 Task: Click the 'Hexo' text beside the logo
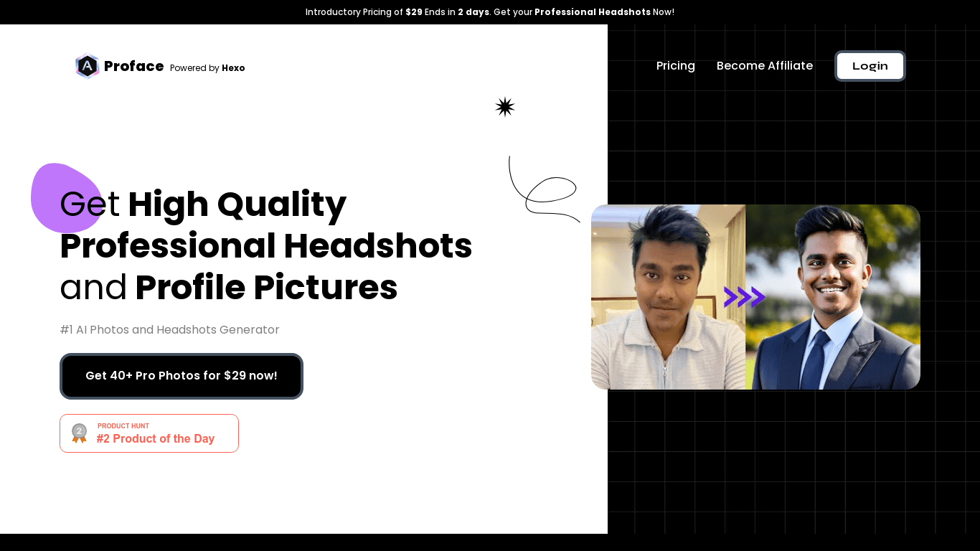(x=233, y=68)
